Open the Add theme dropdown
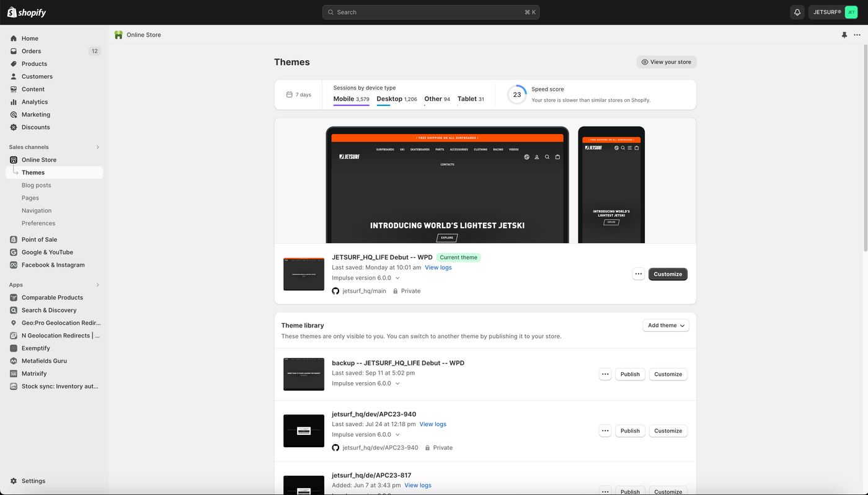 pyautogui.click(x=666, y=326)
